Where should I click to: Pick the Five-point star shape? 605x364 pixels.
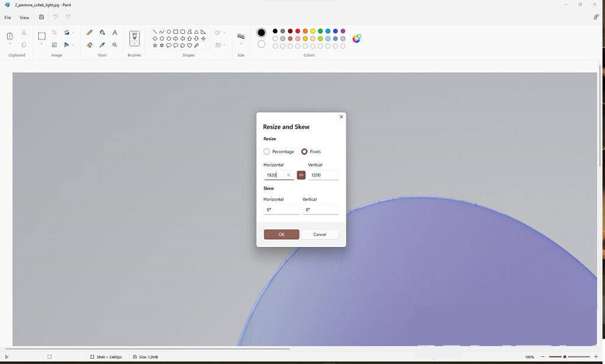tap(155, 45)
